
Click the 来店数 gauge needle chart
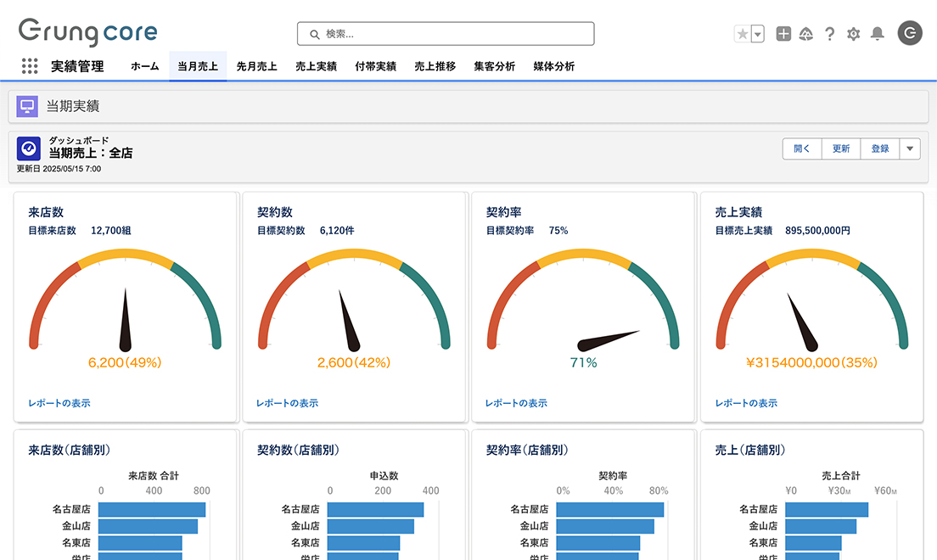coord(125,302)
